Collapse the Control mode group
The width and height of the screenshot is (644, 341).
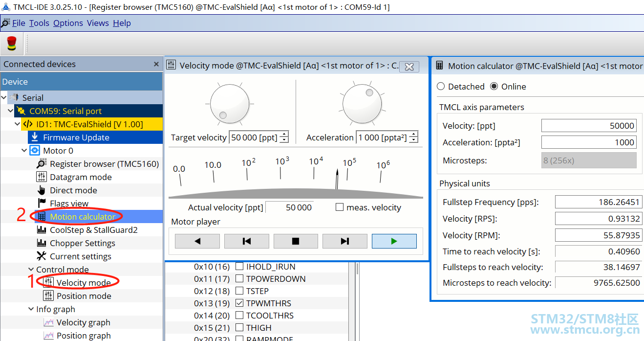(x=31, y=270)
